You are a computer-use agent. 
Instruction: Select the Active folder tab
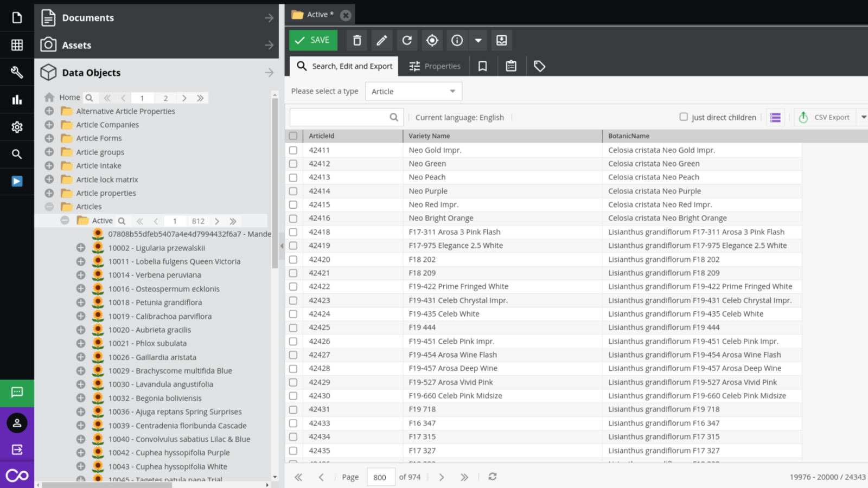coord(320,15)
